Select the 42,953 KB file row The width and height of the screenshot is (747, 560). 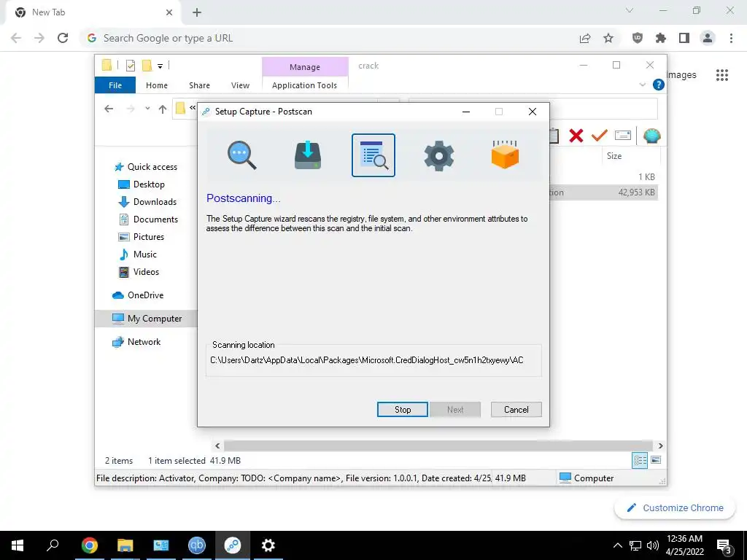(603, 192)
